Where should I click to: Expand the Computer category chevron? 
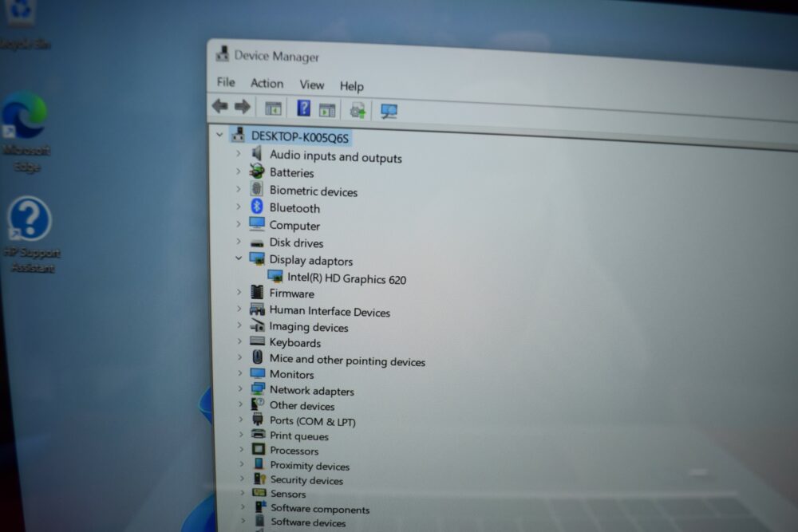(238, 223)
